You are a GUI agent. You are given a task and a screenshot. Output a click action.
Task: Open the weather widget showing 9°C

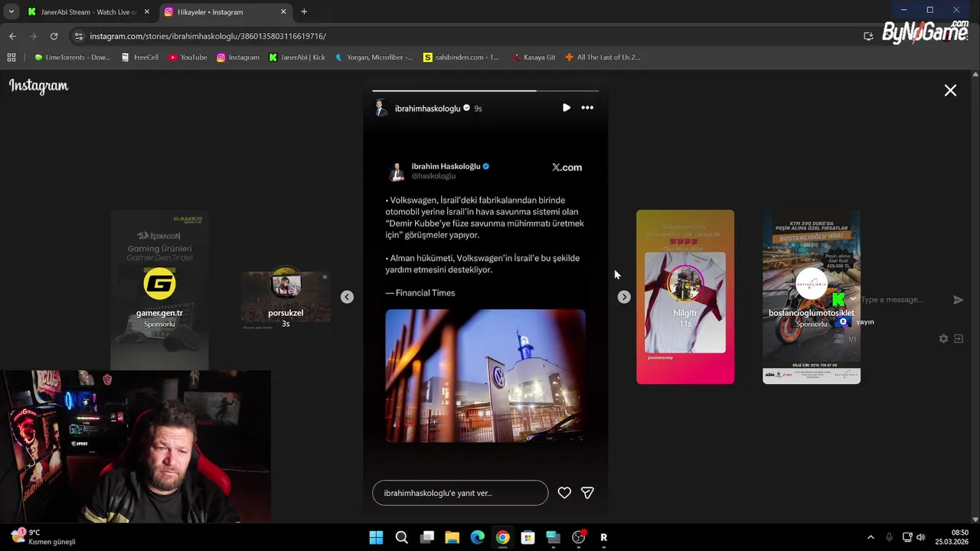44,537
